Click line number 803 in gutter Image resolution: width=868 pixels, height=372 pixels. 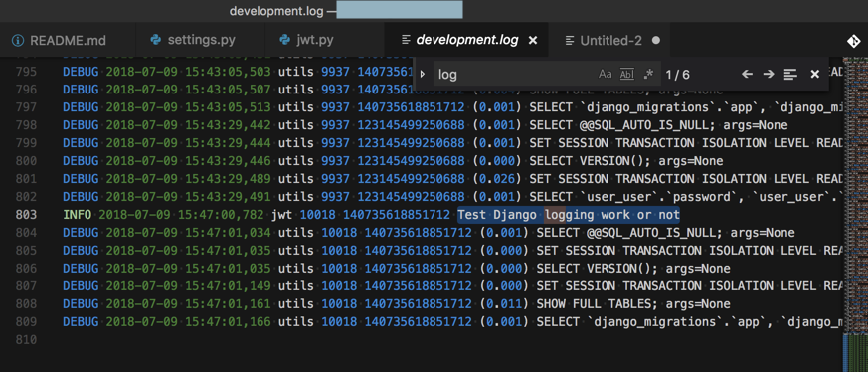pos(26,215)
